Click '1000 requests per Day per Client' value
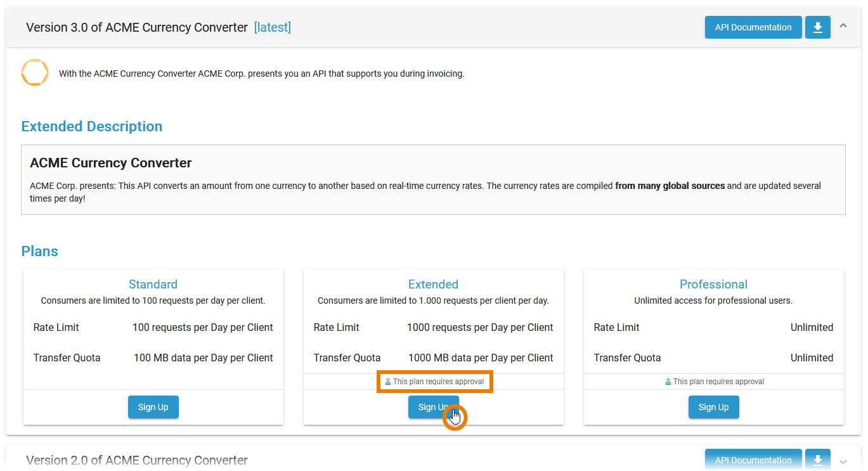Screen dimensions: 868x471 [x=480, y=327]
